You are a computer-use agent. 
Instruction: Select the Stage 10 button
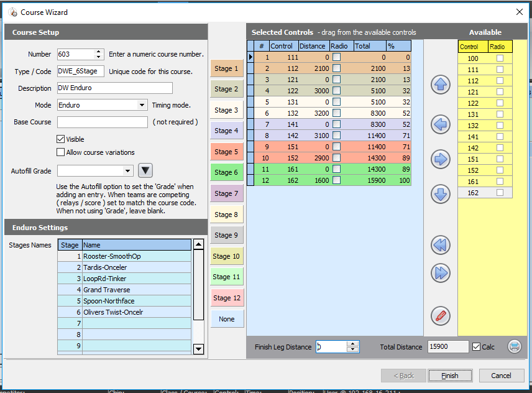pyautogui.click(x=226, y=256)
